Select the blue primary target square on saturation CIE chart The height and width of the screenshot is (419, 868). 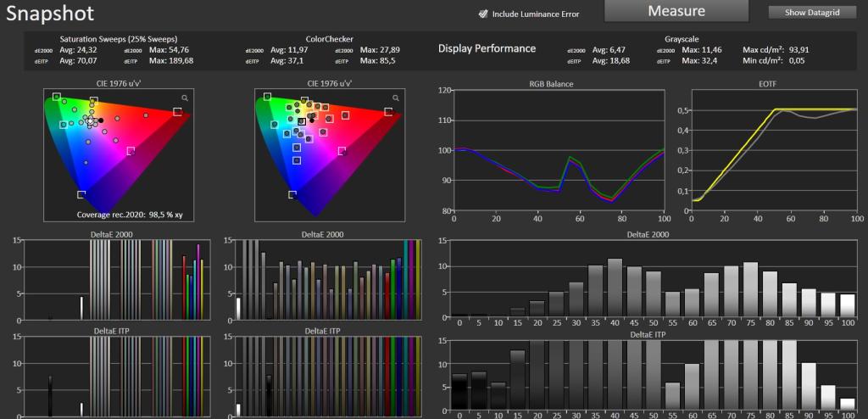pyautogui.click(x=81, y=194)
